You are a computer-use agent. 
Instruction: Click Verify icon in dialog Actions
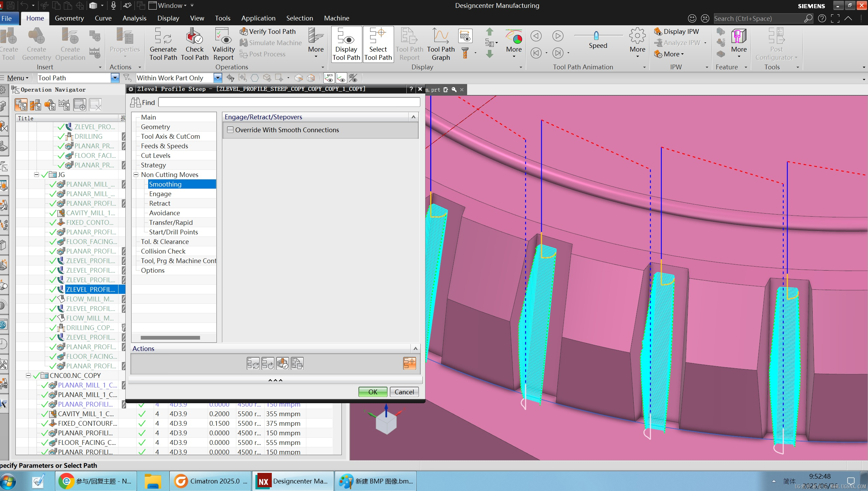coord(282,364)
